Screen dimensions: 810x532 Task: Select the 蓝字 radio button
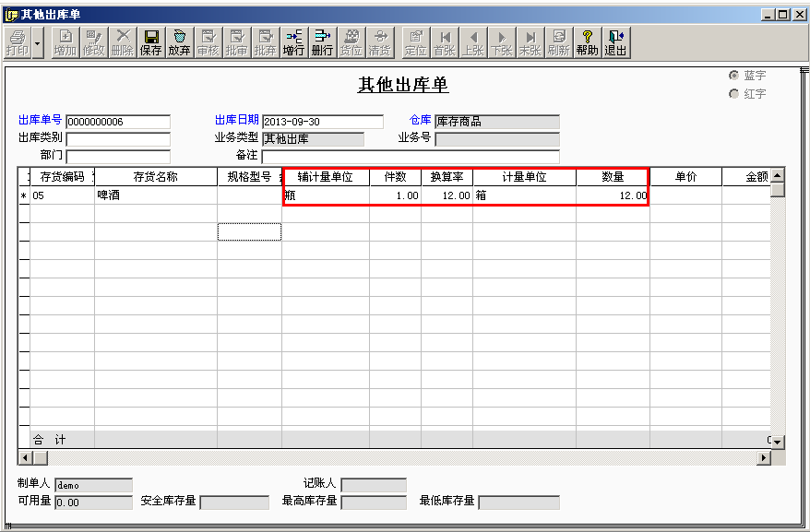[733, 76]
